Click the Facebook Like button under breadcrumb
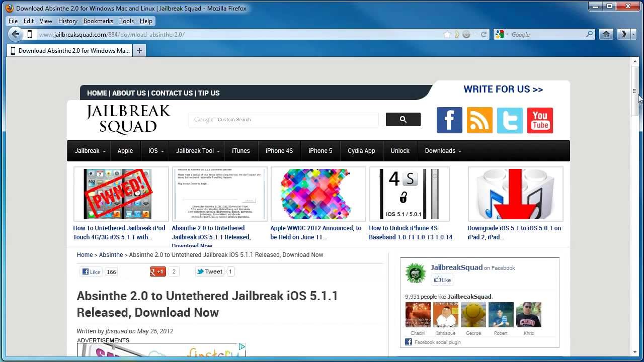Viewport: 644px width, 362px height. 92,271
